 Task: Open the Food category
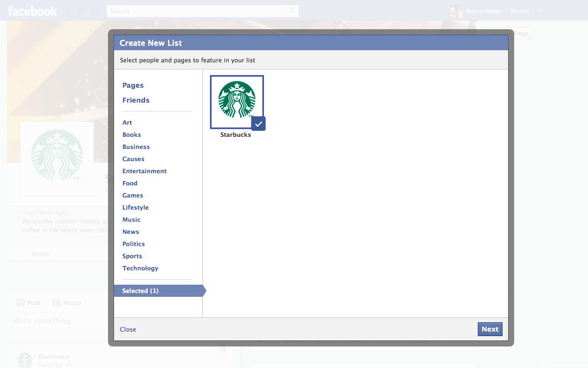(130, 183)
